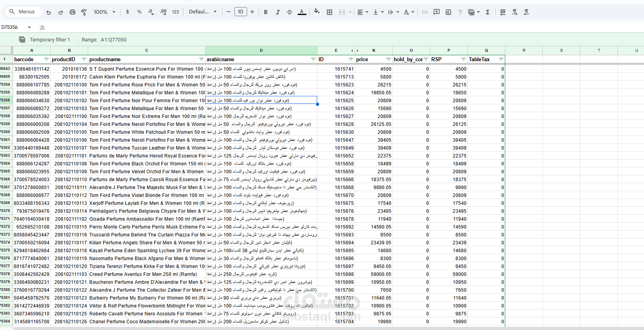Image resolution: width=644 pixels, height=330 pixels.
Task: Open filter menu on productname column
Action: point(201,59)
